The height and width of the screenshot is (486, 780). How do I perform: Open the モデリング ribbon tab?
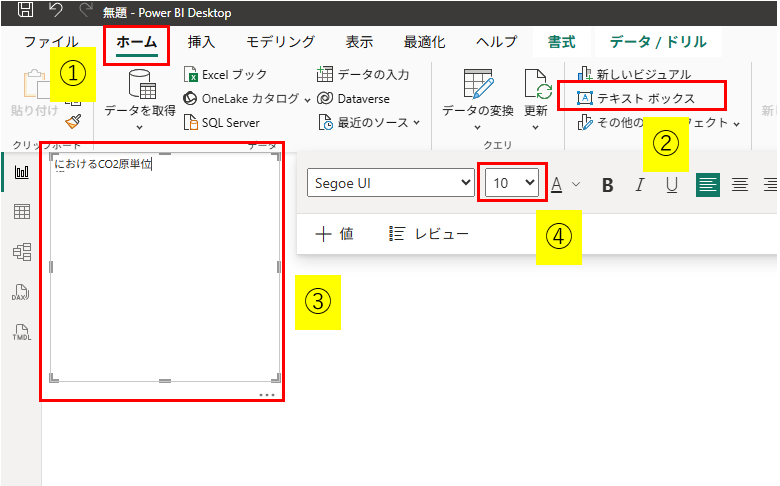click(x=281, y=42)
